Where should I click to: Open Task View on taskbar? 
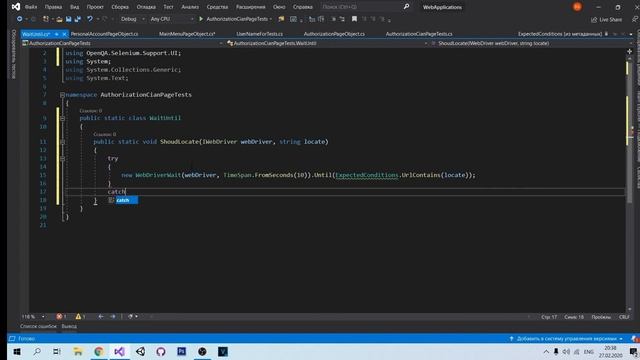pyautogui.click(x=57, y=352)
